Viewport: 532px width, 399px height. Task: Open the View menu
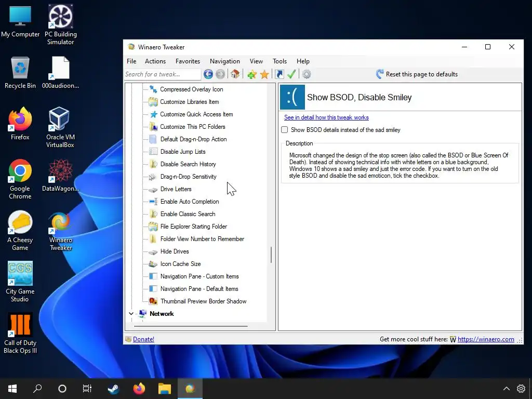pyautogui.click(x=256, y=61)
